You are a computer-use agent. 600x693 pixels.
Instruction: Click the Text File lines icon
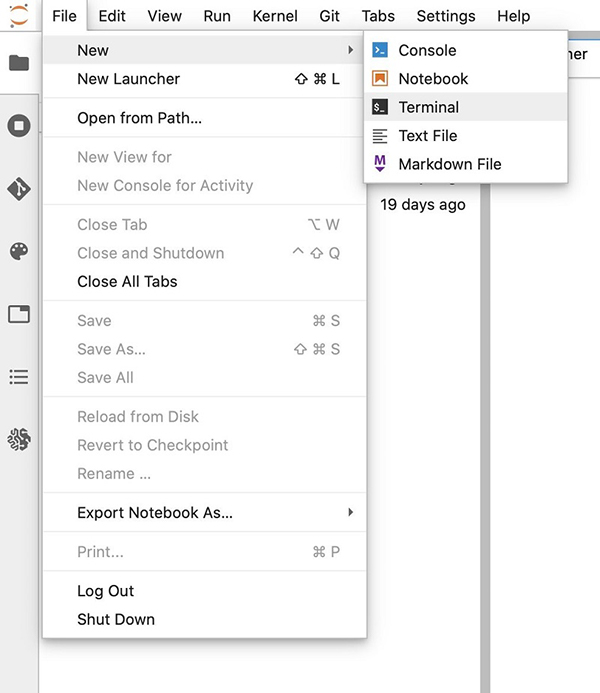(380, 136)
